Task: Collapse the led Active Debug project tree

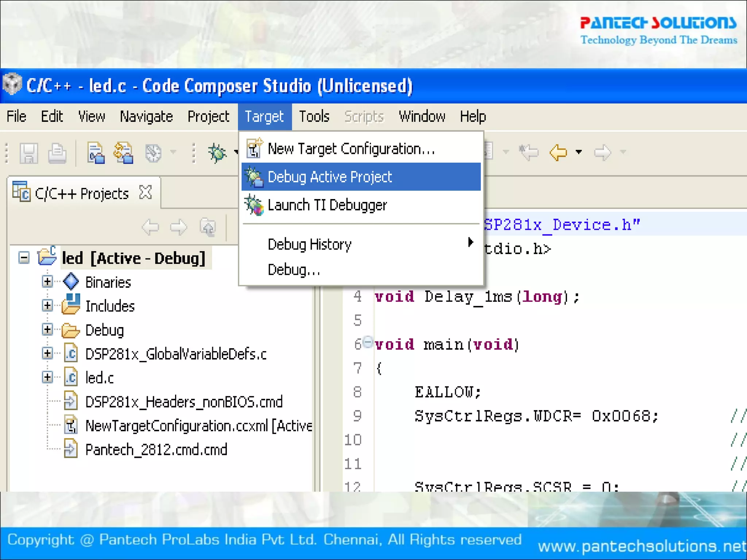Action: (x=24, y=258)
